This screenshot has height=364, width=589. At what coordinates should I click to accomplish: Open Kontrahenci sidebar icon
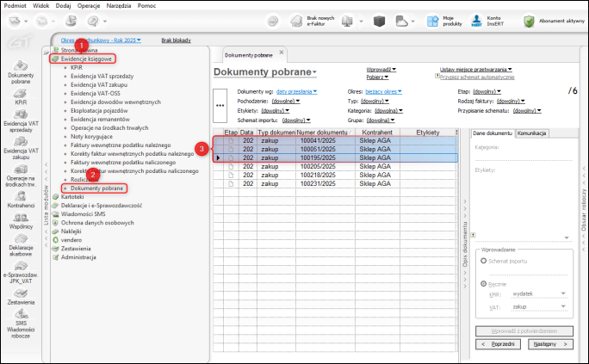pyautogui.click(x=21, y=200)
